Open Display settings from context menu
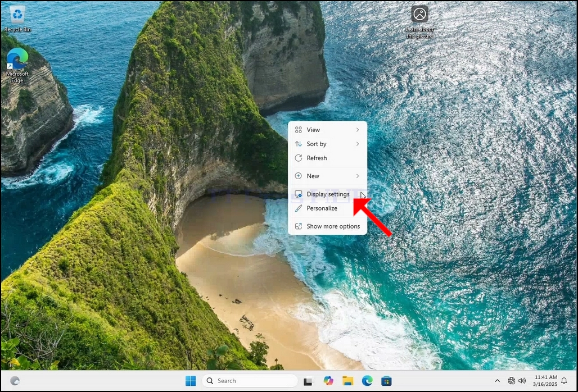The height and width of the screenshot is (392, 578). tap(327, 194)
